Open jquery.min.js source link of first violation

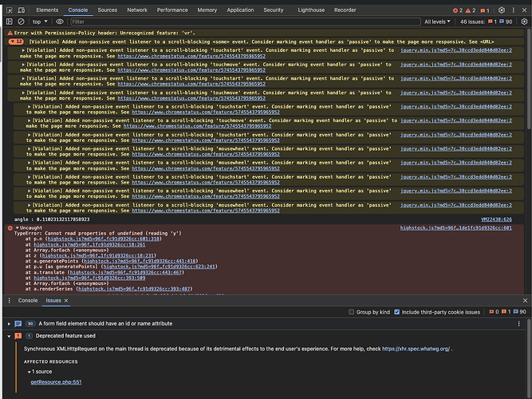456,50
